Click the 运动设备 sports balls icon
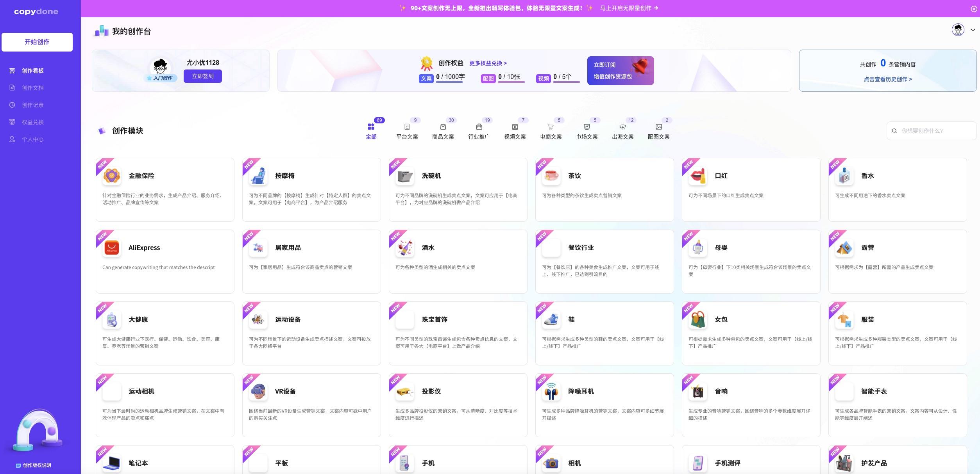 pyautogui.click(x=258, y=320)
